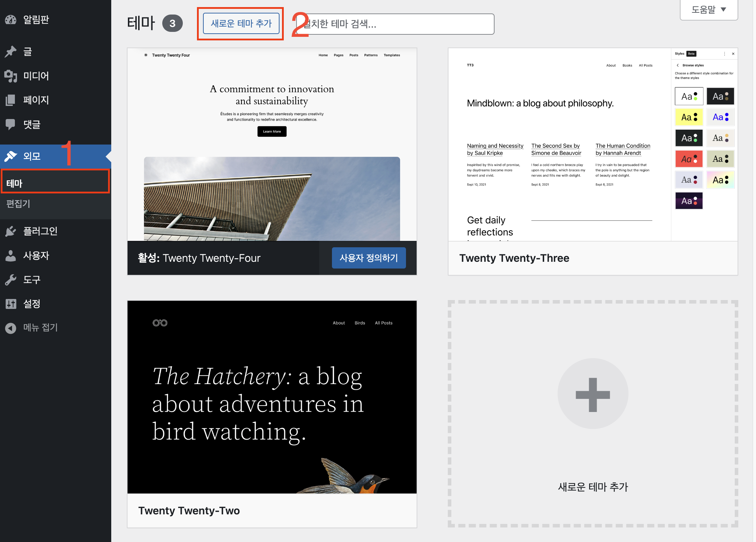The height and width of the screenshot is (542, 756).
Task: Click the large plus add-theme tile
Action: click(x=593, y=394)
